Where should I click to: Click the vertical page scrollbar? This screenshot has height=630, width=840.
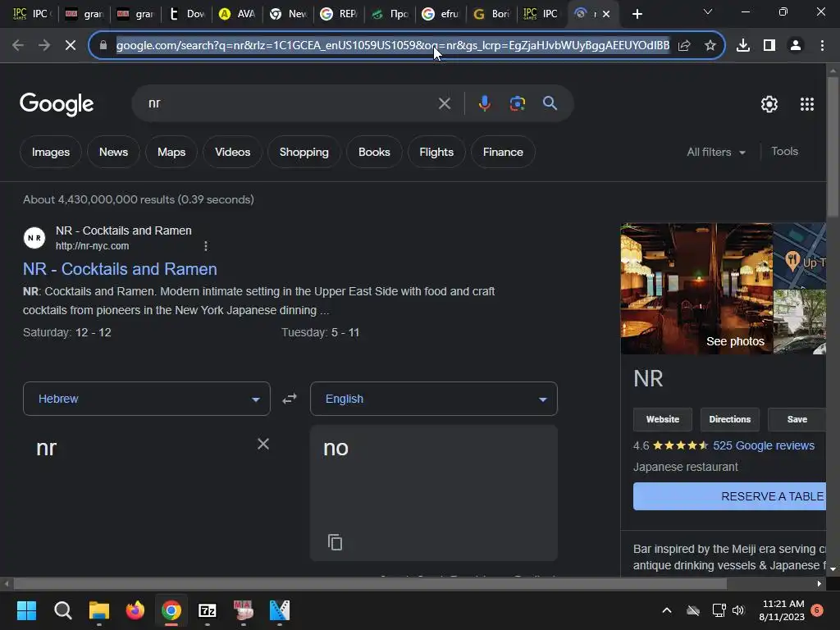pyautogui.click(x=833, y=148)
